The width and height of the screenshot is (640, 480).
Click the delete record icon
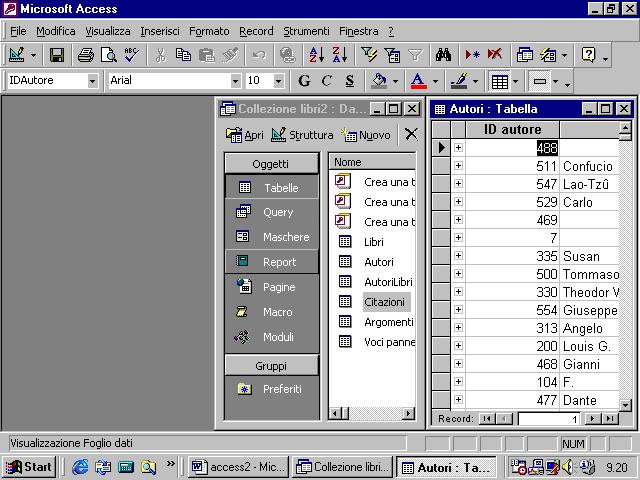(494, 55)
